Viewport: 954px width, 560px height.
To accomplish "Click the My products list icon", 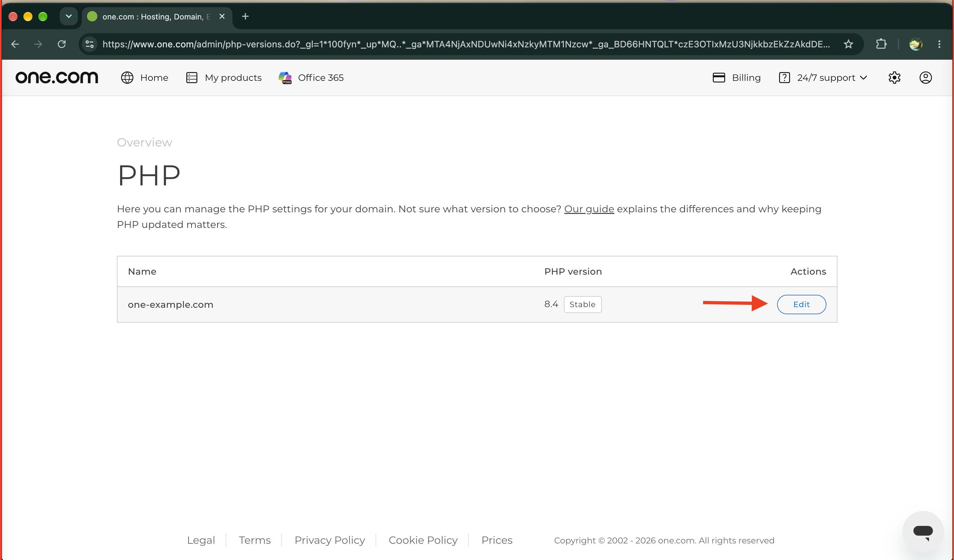I will [x=192, y=78].
